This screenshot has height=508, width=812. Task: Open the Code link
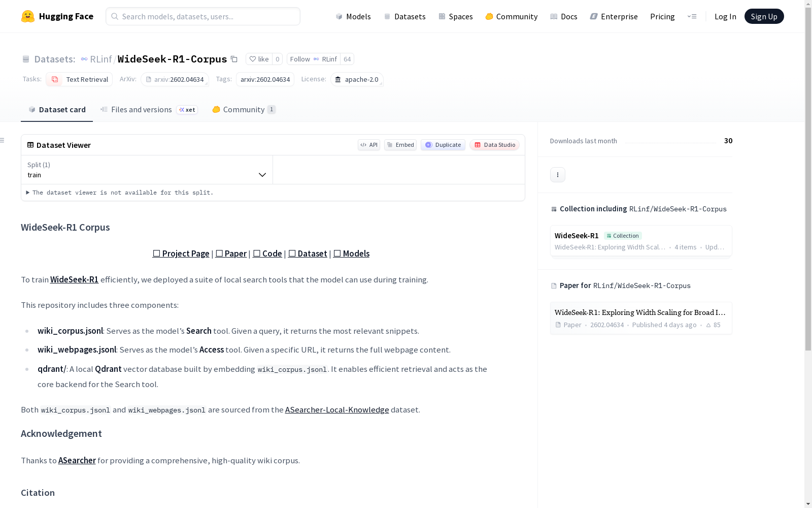(267, 253)
